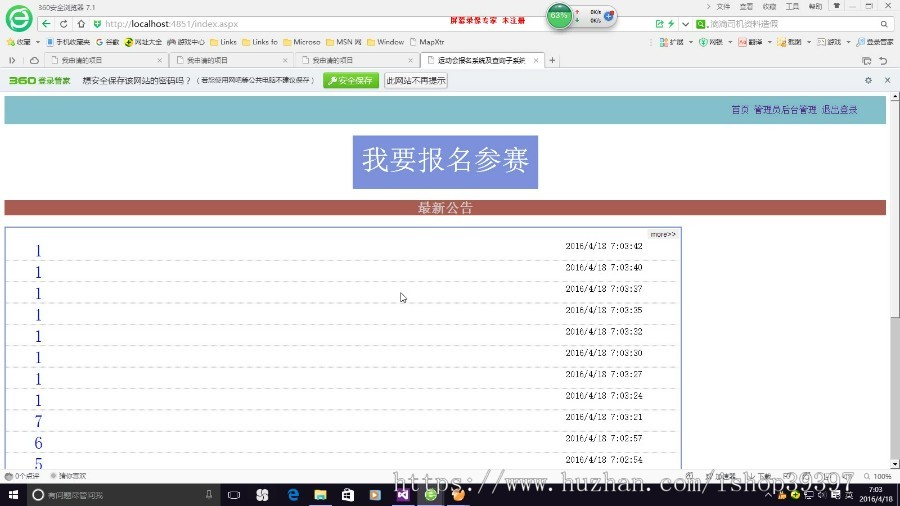This screenshot has width=900, height=506.
Task: Click the cloud tabs icon
Action: (34, 60)
